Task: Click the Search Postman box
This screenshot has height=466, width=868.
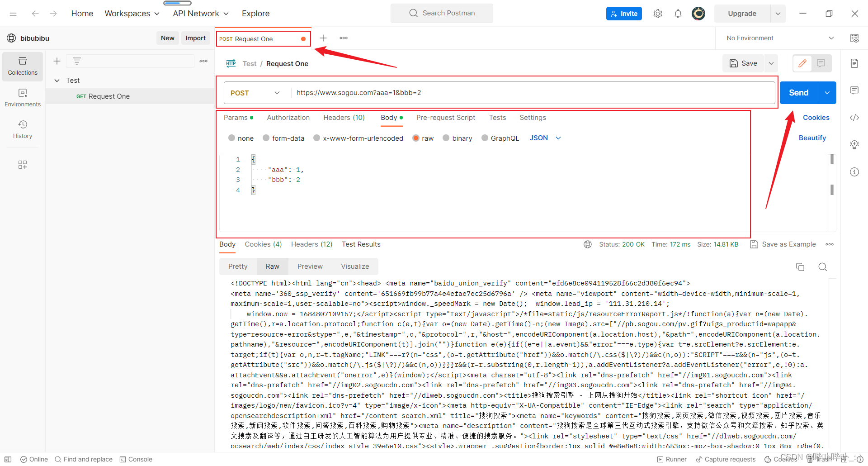Action: (442, 13)
